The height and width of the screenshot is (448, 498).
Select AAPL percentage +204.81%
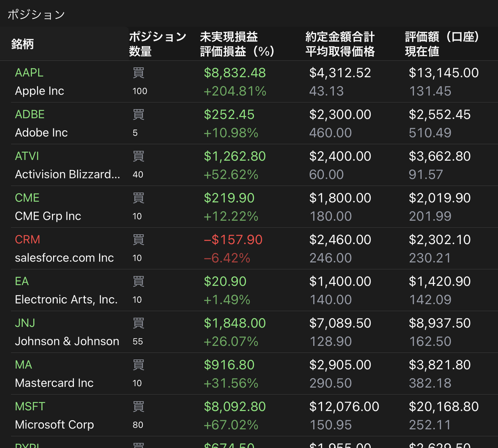tap(235, 91)
